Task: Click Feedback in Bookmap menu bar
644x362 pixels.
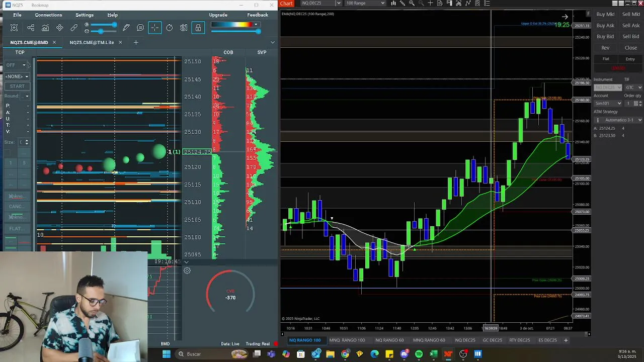Action: tap(258, 15)
